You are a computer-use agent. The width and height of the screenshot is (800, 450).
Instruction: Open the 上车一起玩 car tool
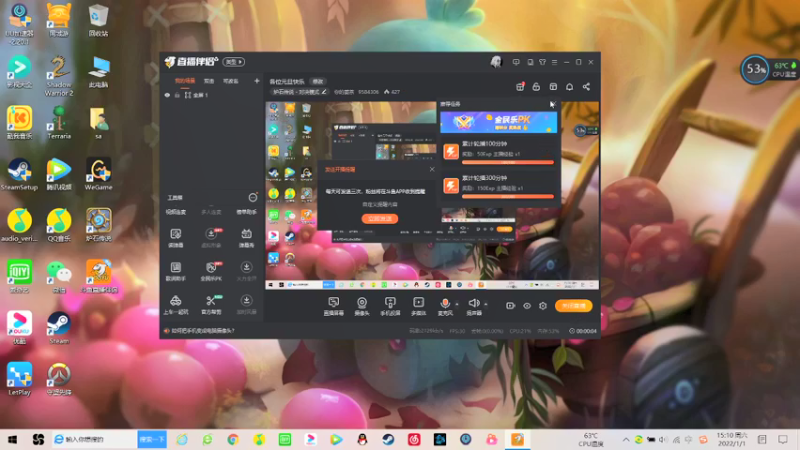click(x=176, y=305)
